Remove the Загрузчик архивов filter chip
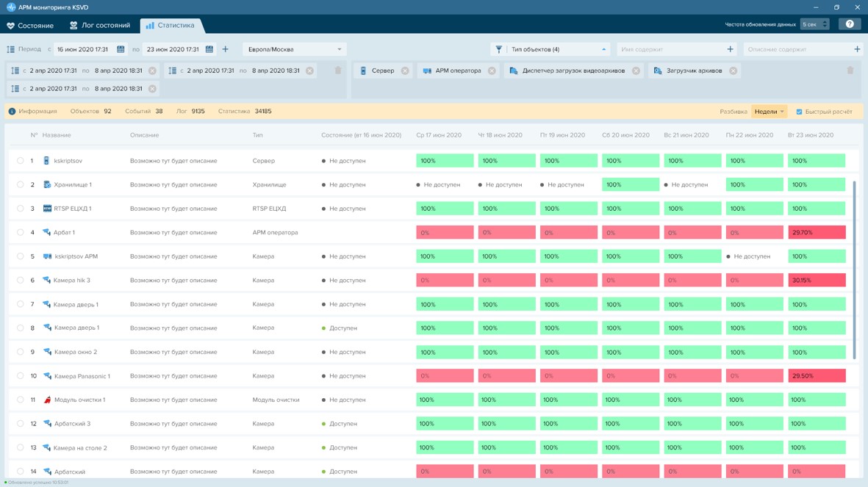Viewport: 868px width, 487px height. (733, 71)
